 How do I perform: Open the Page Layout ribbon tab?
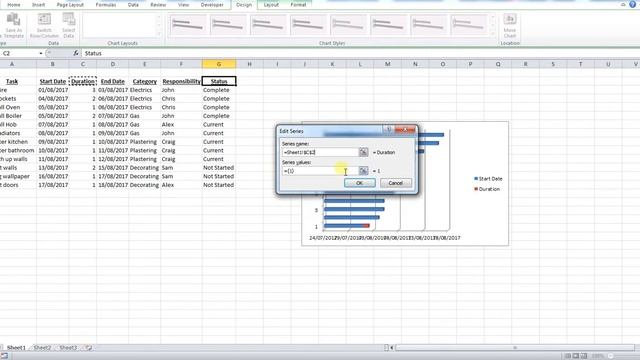70,5
